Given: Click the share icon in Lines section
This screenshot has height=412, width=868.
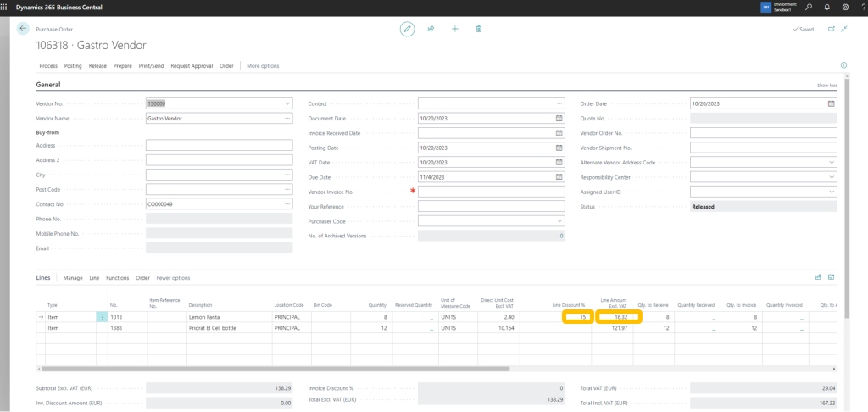Looking at the screenshot, I should [x=818, y=277].
